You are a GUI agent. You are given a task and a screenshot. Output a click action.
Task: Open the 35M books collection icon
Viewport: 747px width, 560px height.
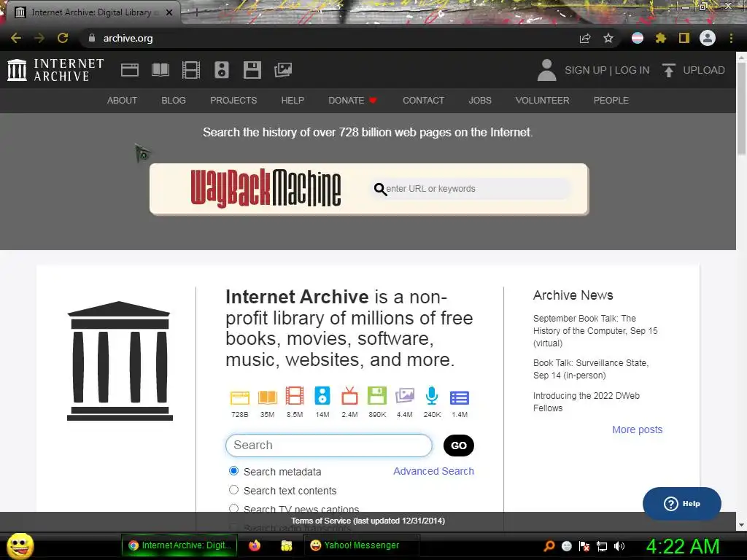tap(267, 397)
